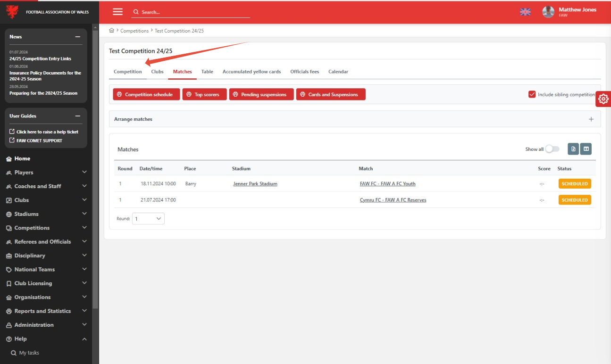This screenshot has height=364, width=611.
Task: Click the Competitions sidebar icon
Action: pos(9,228)
